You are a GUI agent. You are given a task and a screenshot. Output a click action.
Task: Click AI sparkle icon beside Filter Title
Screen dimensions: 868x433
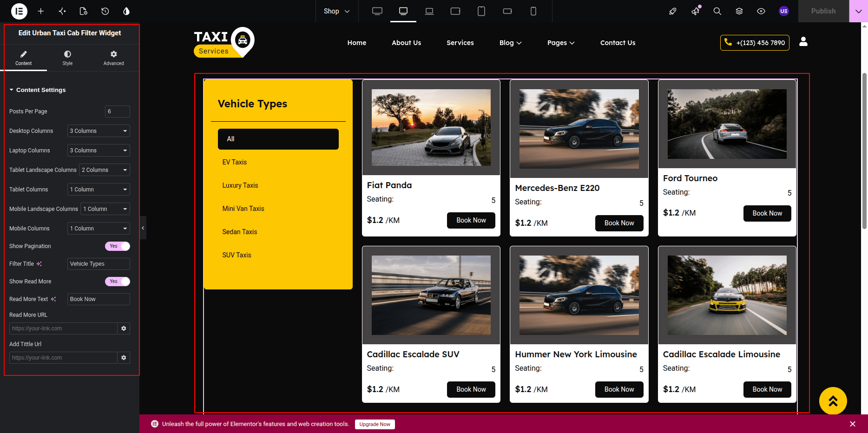pyautogui.click(x=39, y=264)
